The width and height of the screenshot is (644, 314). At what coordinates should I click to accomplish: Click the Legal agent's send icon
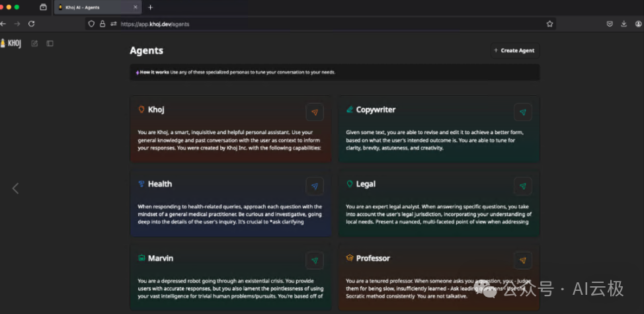(x=523, y=186)
